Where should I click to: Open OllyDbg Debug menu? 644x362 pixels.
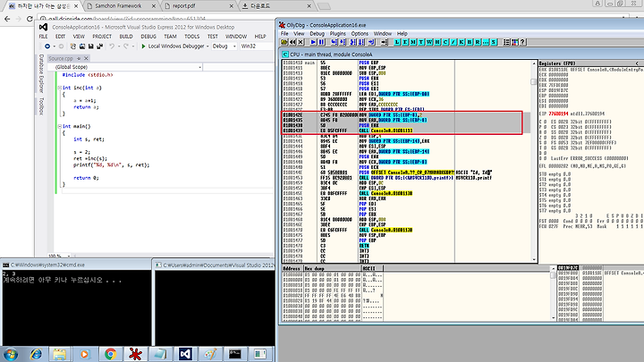pos(317,34)
